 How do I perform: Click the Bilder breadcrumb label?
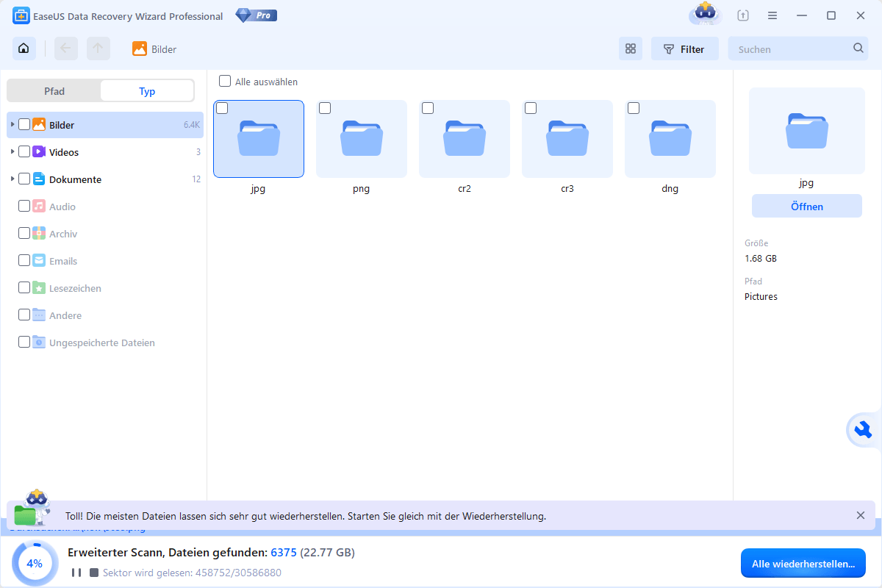coord(164,49)
